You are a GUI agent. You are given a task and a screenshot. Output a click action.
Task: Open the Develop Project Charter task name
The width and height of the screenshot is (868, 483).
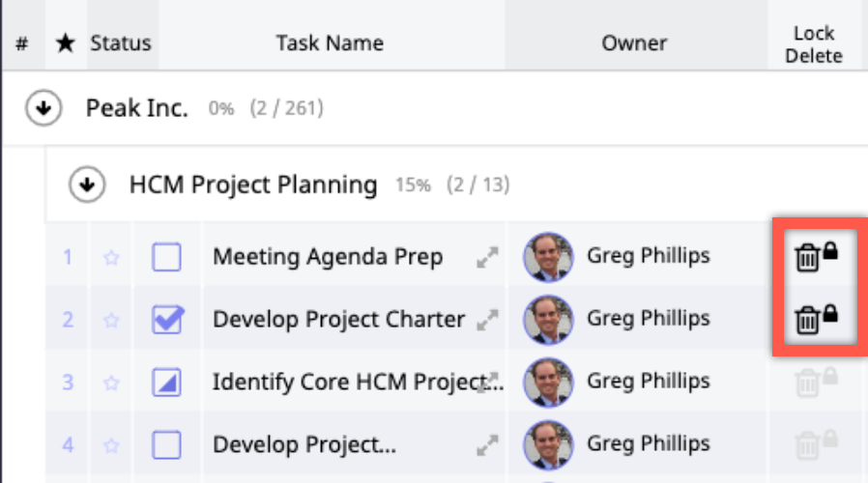point(338,319)
